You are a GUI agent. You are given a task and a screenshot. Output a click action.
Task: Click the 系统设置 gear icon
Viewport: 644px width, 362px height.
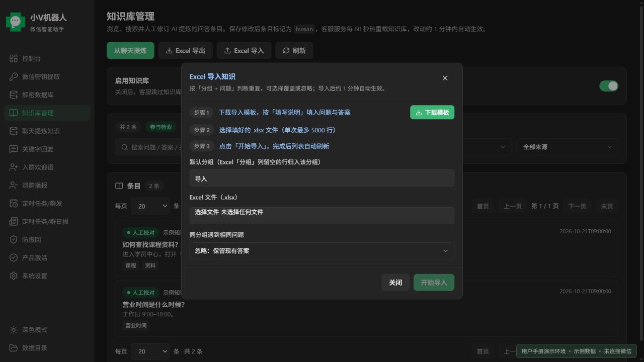coord(14,276)
